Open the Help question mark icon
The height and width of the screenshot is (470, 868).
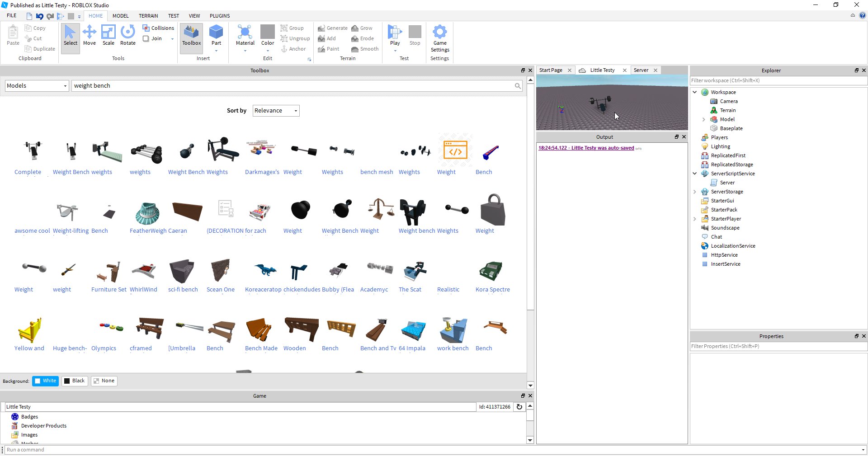tap(862, 16)
